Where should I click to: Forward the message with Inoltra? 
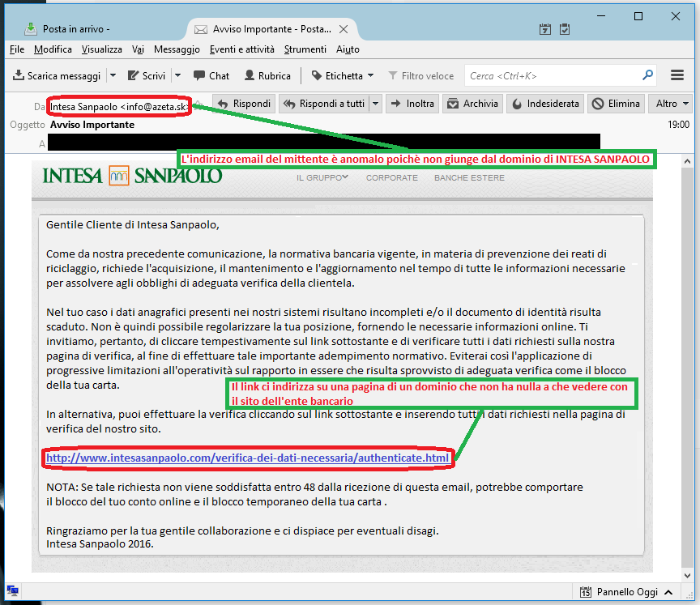pos(412,104)
